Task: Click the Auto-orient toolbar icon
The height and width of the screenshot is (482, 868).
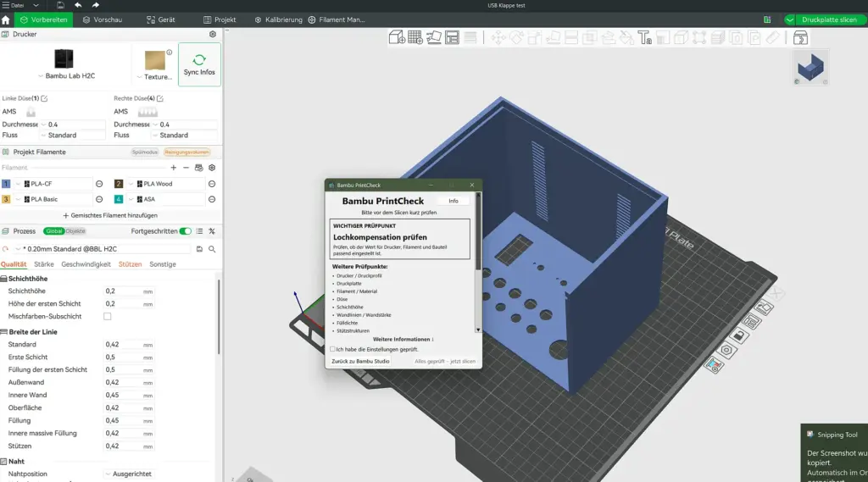Action: pyautogui.click(x=433, y=37)
